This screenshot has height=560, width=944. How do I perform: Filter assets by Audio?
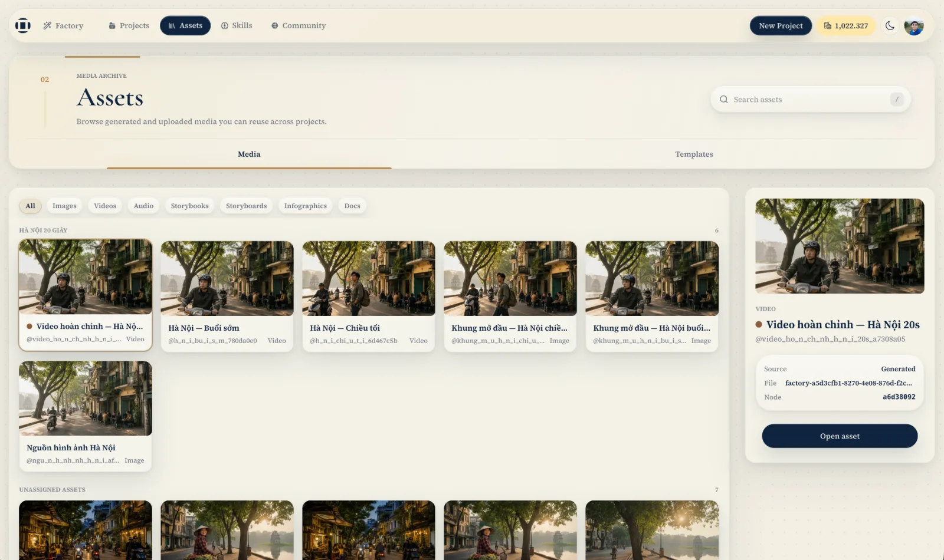tap(143, 206)
